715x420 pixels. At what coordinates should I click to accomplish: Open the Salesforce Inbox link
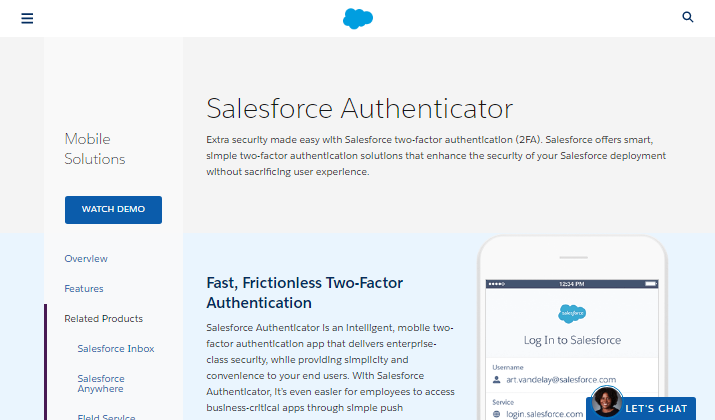[x=116, y=349]
